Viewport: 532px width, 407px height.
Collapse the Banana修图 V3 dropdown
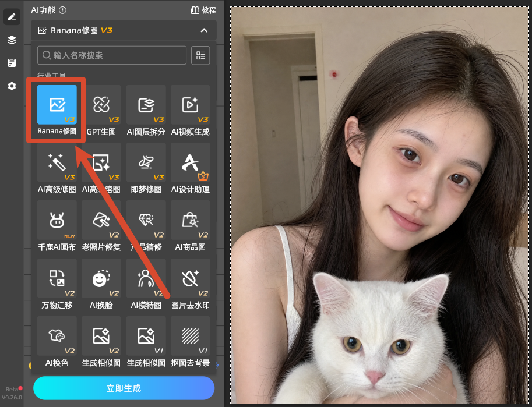coord(204,30)
